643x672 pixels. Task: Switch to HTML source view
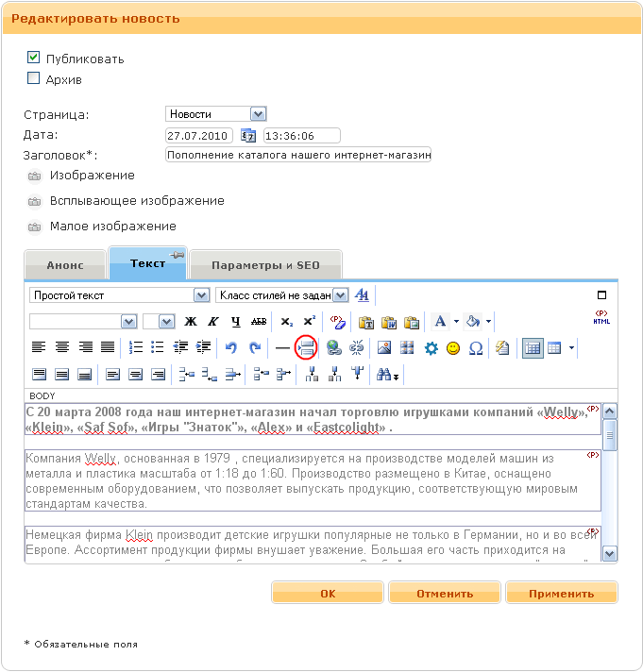point(601,318)
